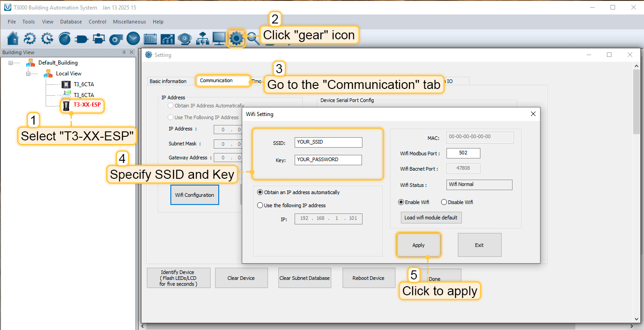Click the Wifi Modbus Port field
Viewport: 644px width, 330px height.
[x=463, y=153]
